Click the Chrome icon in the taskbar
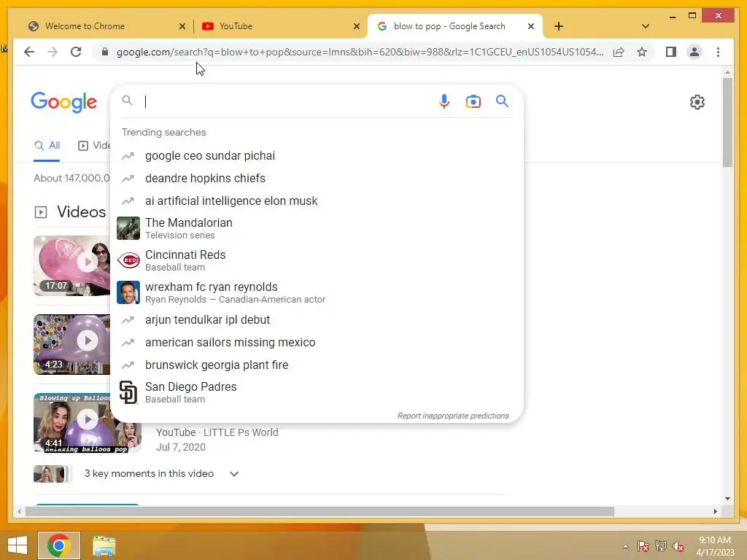Viewport: 747px width, 560px height. (59, 545)
